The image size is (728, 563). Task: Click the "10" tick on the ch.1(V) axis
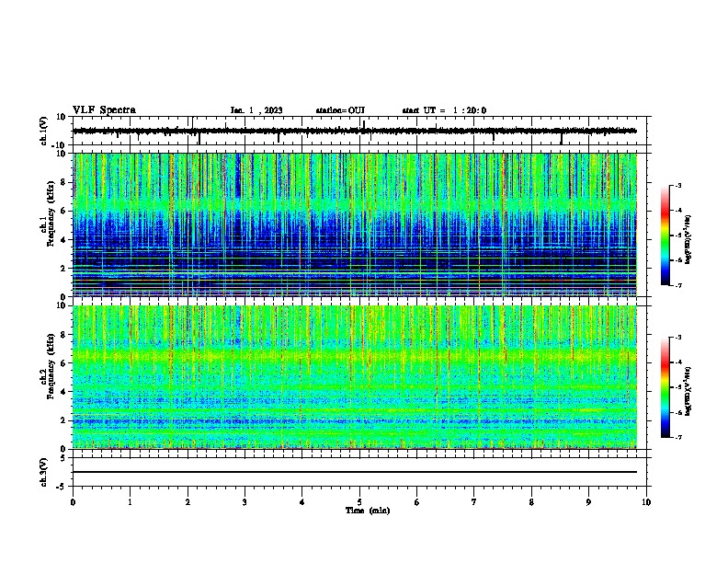coord(62,117)
